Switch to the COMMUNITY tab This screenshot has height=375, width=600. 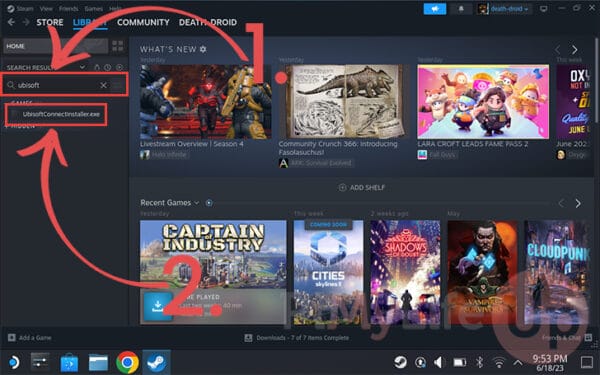tap(143, 22)
